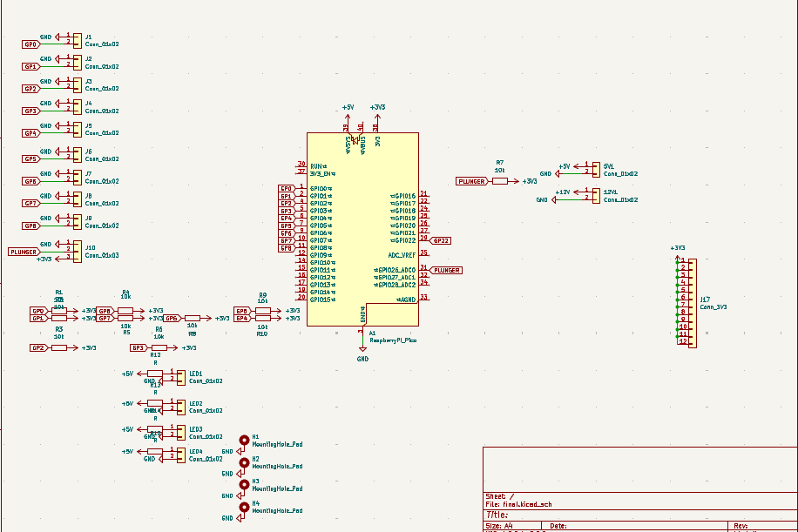Click the MountingHole_Pad symbol H1

[x=243, y=440]
